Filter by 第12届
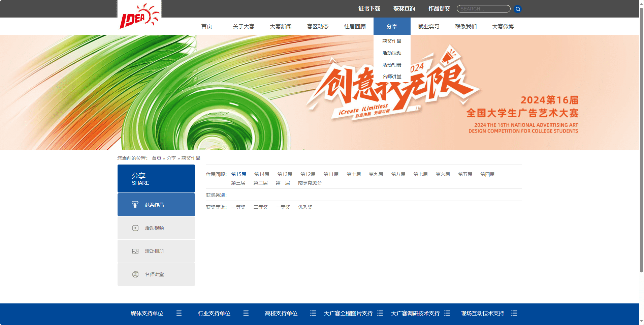 pos(308,174)
